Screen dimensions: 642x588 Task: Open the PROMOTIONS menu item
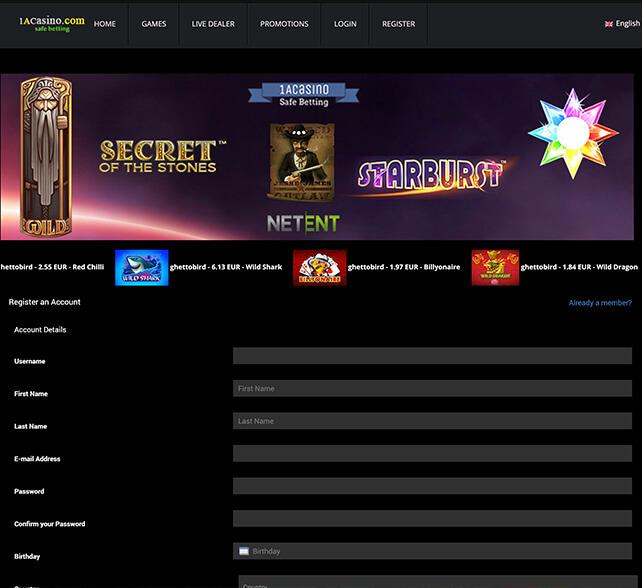point(284,24)
